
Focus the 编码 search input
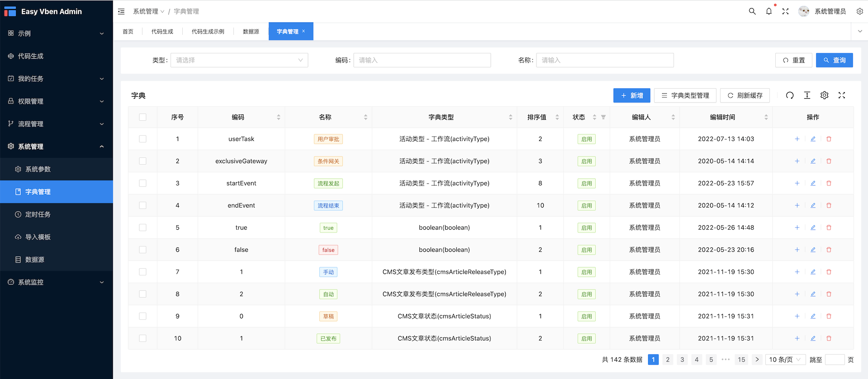coord(422,60)
